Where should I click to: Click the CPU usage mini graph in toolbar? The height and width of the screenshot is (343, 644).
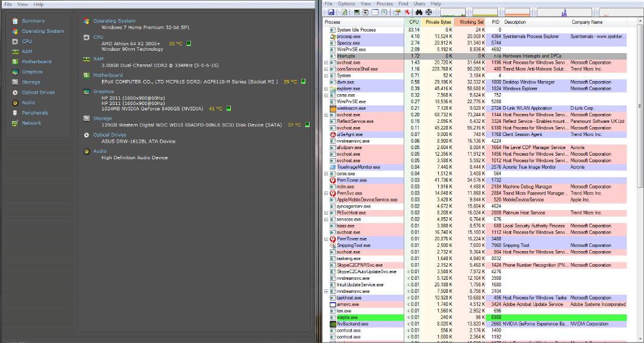coord(453,13)
